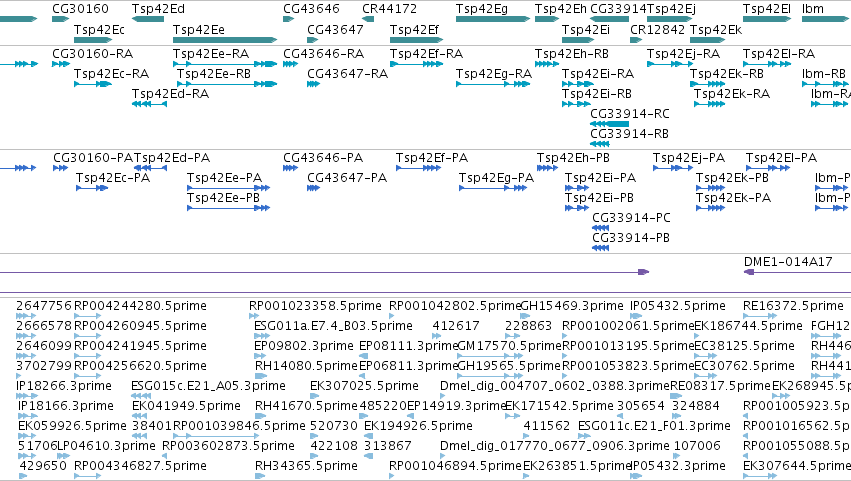Click protein Tsp42Ed-PA
Viewport: 851px width, 481px height.
click(x=172, y=158)
